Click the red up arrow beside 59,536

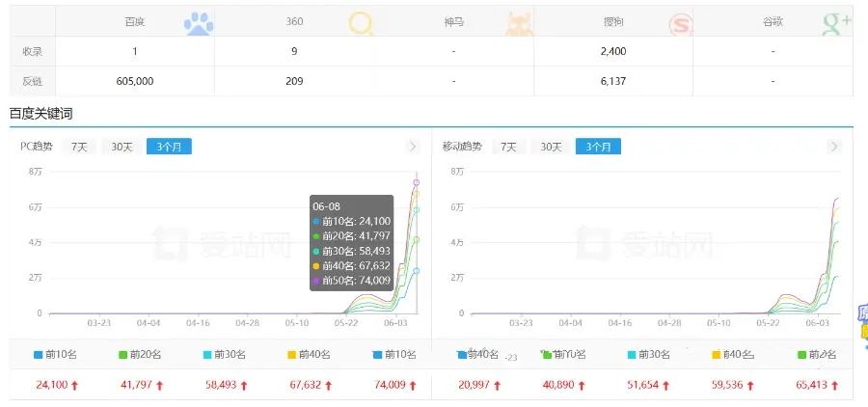click(750, 386)
